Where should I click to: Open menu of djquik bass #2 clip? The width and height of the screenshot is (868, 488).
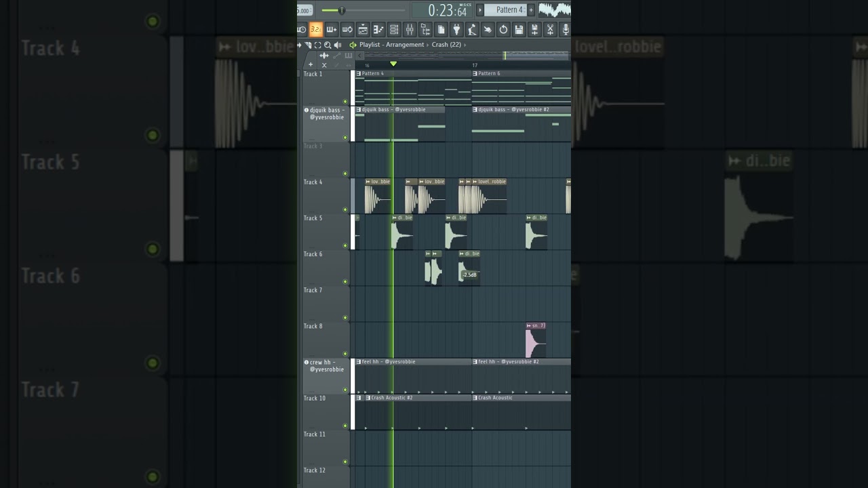point(475,109)
